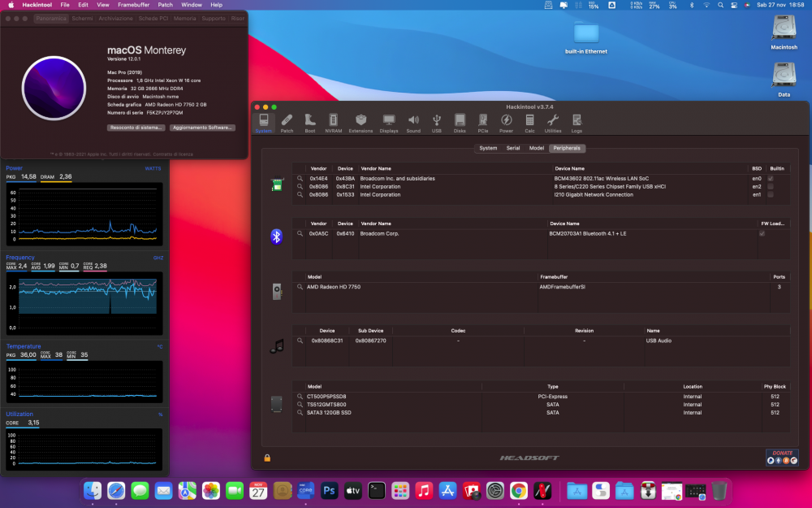Click the Framebuffer column header in graphics table
Screen dimensions: 812x508
click(554, 277)
